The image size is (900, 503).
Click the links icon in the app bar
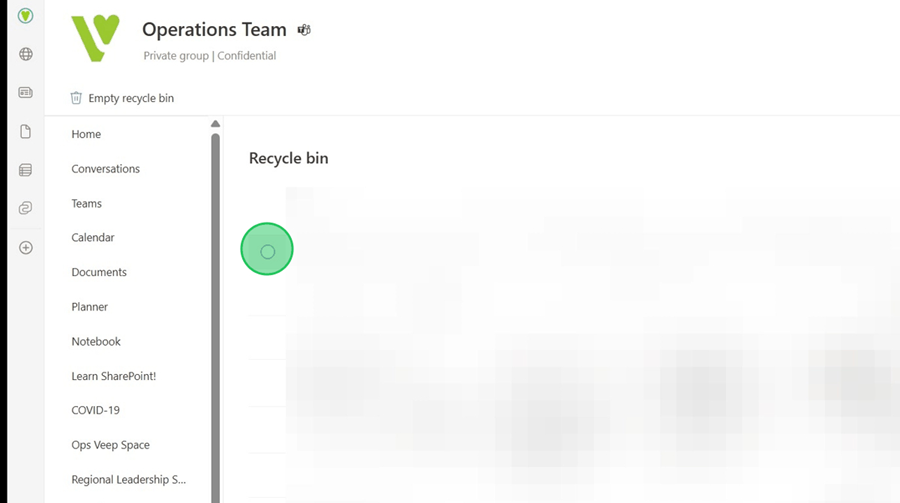coord(26,208)
